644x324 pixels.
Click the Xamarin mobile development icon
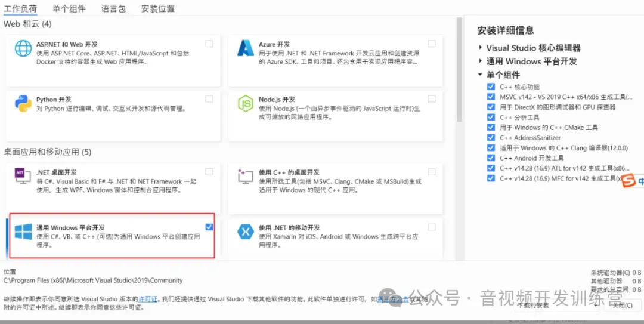coord(246,232)
